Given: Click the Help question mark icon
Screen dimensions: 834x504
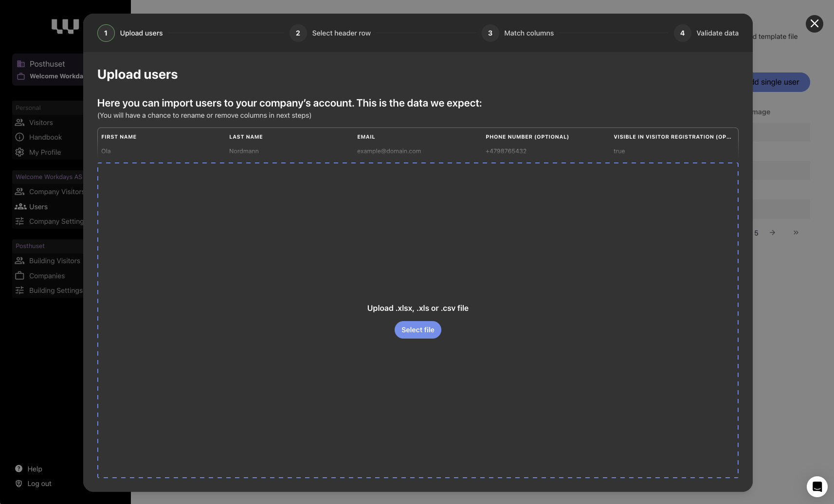Looking at the screenshot, I should pyautogui.click(x=18, y=469).
